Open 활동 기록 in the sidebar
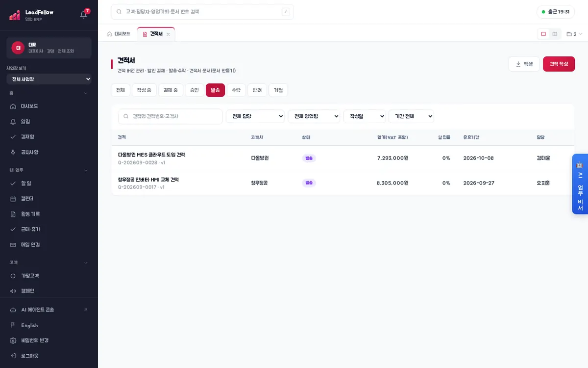 (x=49, y=214)
